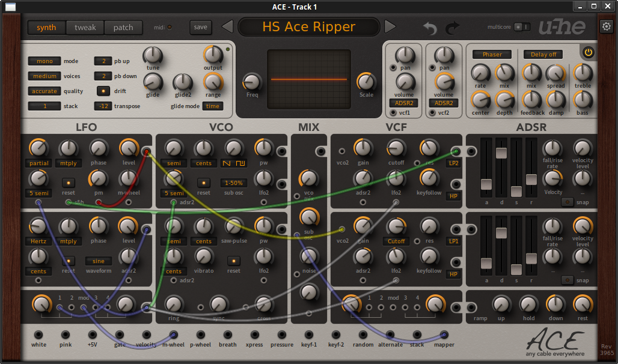The height and width of the screenshot is (364, 618).
Task: Click the velocity output jack
Action: [x=146, y=335]
